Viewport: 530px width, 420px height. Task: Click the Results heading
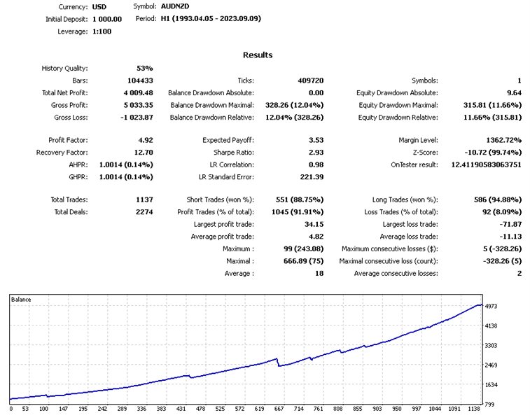pyautogui.click(x=258, y=55)
